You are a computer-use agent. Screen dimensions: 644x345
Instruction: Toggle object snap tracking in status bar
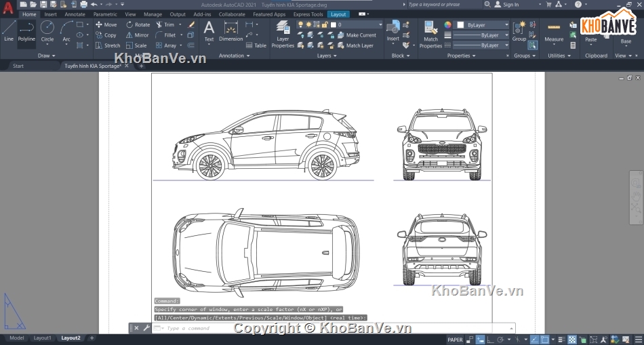pos(534,340)
